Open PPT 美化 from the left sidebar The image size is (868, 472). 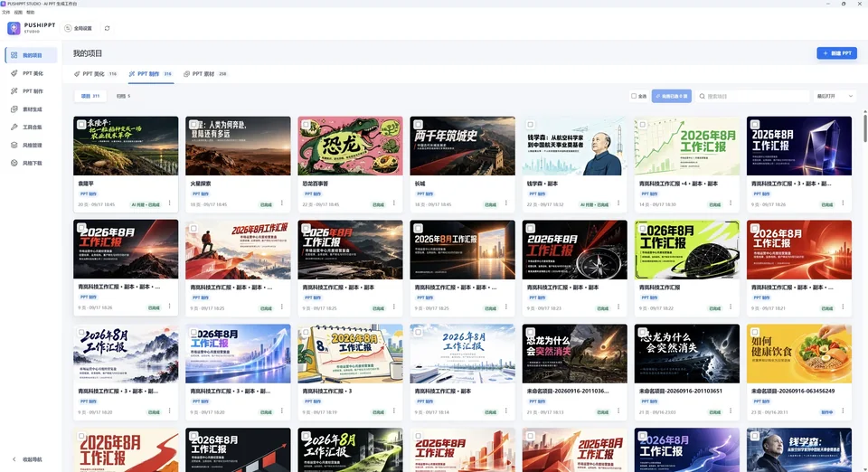tap(31, 73)
